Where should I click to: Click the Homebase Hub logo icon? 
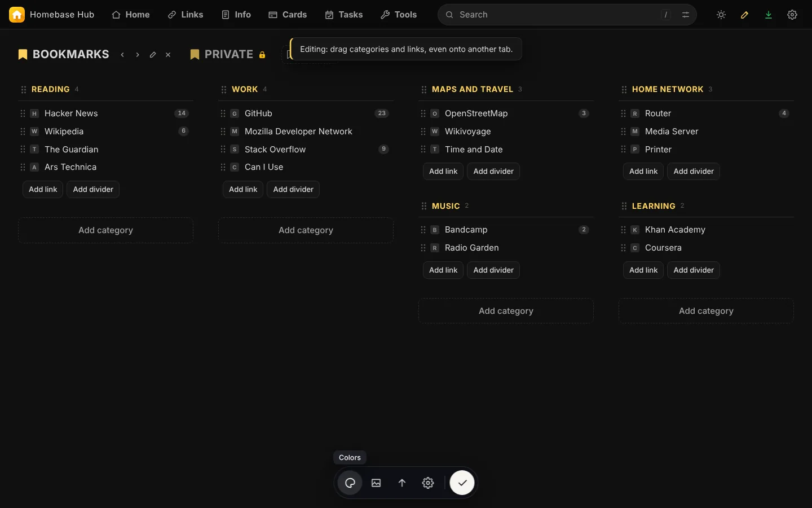click(17, 15)
